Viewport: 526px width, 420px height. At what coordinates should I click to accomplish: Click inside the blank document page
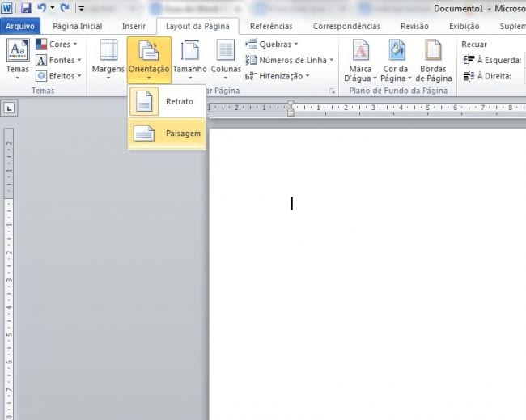coord(367,274)
